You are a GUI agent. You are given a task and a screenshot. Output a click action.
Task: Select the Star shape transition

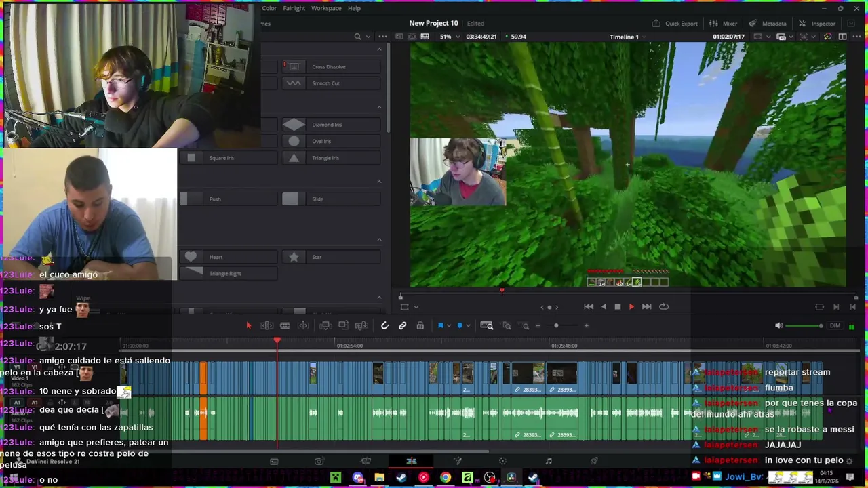pyautogui.click(x=331, y=257)
